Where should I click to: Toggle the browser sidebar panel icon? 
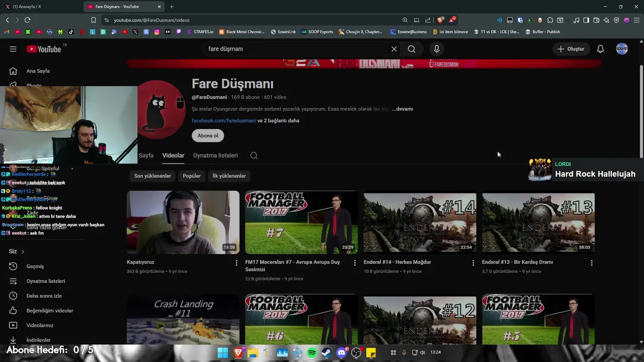(586, 20)
